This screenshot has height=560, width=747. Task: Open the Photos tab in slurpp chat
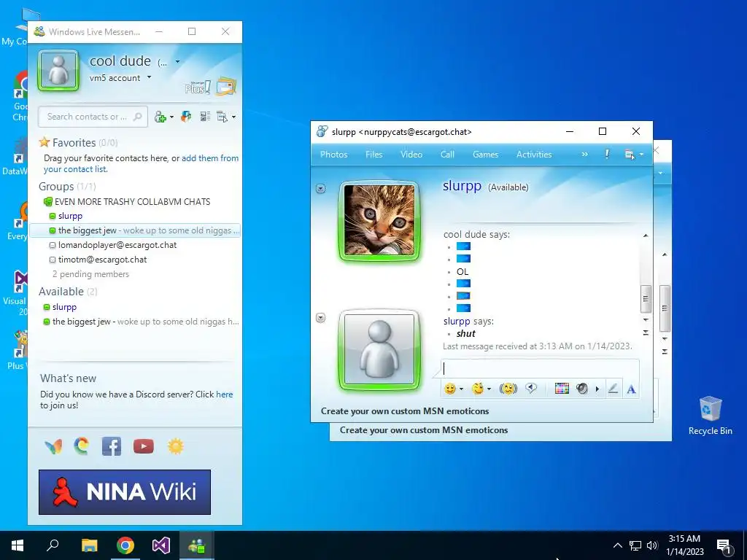point(333,155)
